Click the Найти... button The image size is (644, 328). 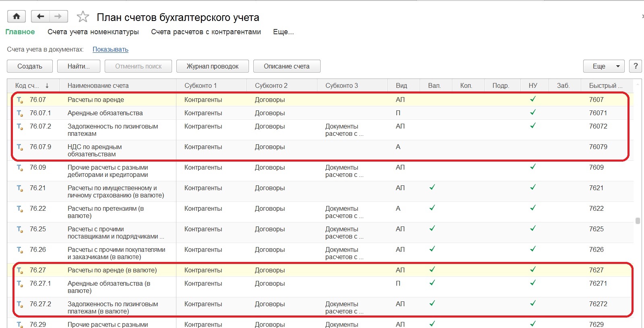(x=79, y=66)
